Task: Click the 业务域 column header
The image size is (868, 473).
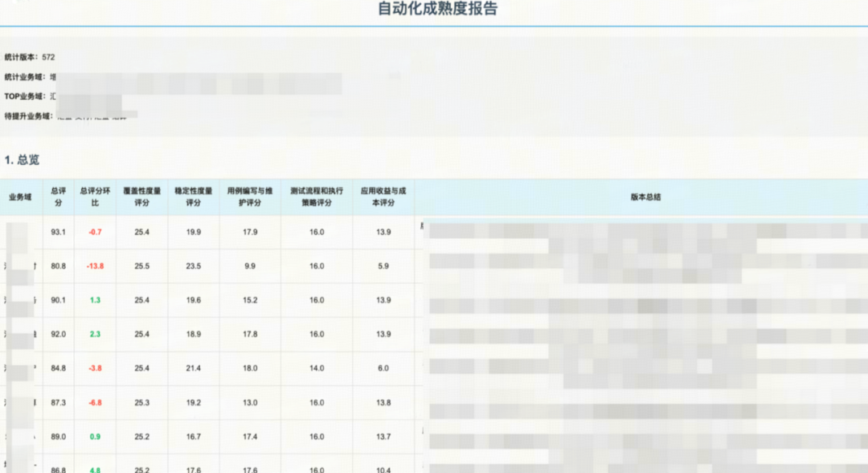Action: [x=20, y=197]
